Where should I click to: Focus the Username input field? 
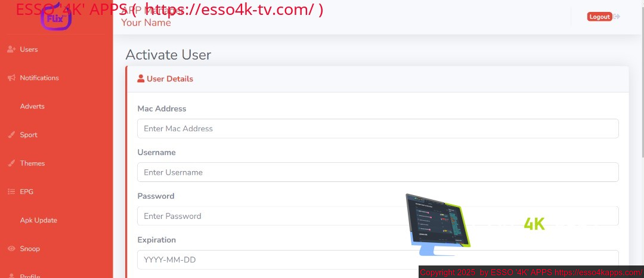coord(378,172)
